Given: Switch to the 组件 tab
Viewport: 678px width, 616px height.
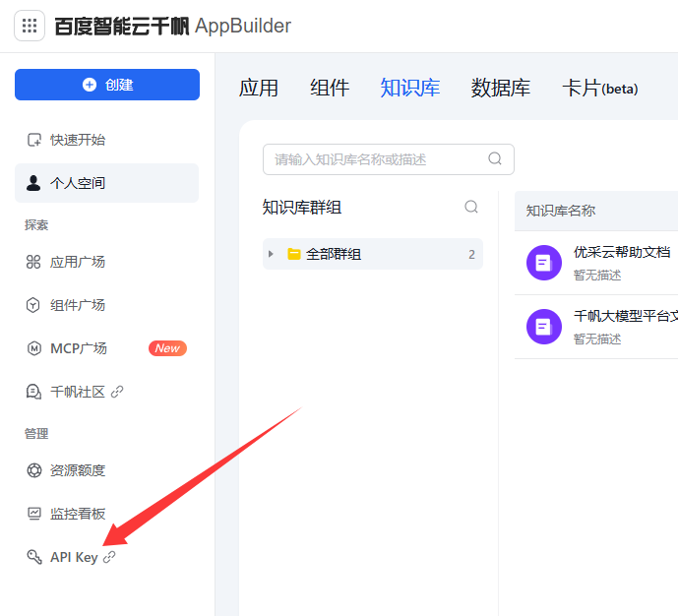Looking at the screenshot, I should point(330,88).
